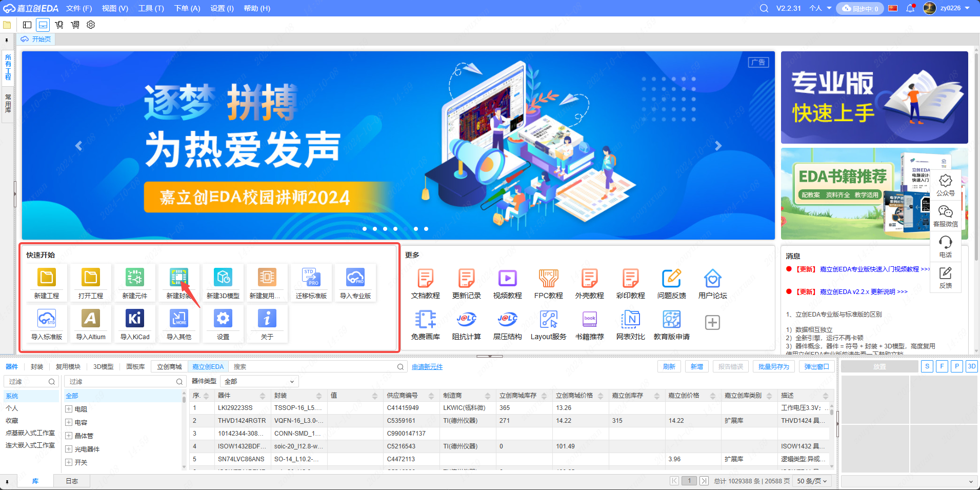The image size is (980, 490).
Task: Click the 批量另存为 button
Action: pyautogui.click(x=774, y=366)
